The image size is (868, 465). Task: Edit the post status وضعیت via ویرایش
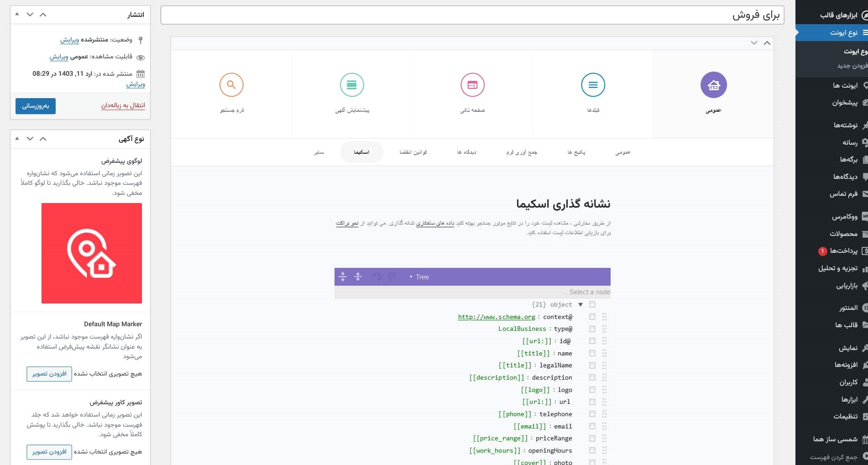[69, 40]
